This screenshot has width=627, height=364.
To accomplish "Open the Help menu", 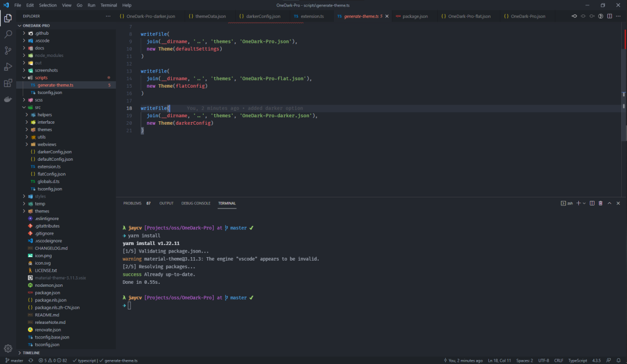I will coord(127,5).
